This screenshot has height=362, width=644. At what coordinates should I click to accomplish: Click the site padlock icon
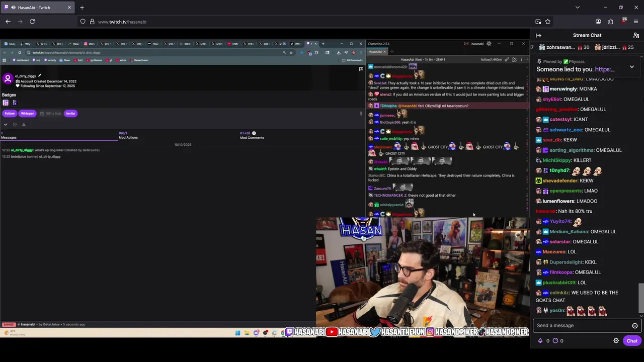[92, 22]
